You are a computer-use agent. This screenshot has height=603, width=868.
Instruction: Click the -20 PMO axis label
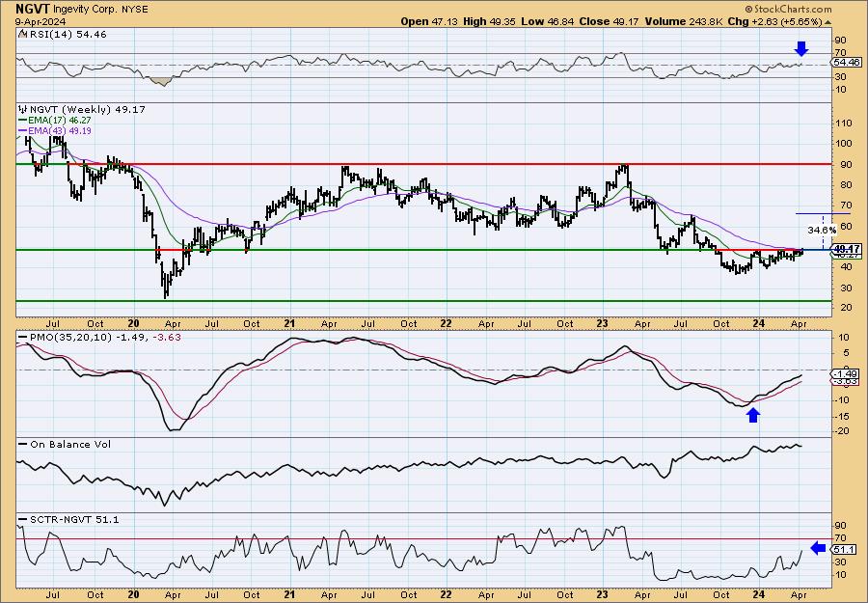tap(843, 431)
